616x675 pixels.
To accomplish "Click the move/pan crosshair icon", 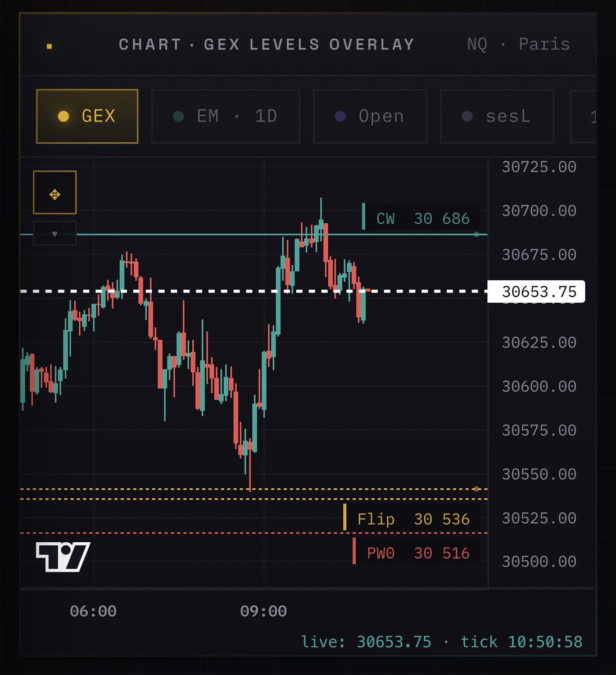I will pyautogui.click(x=55, y=192).
